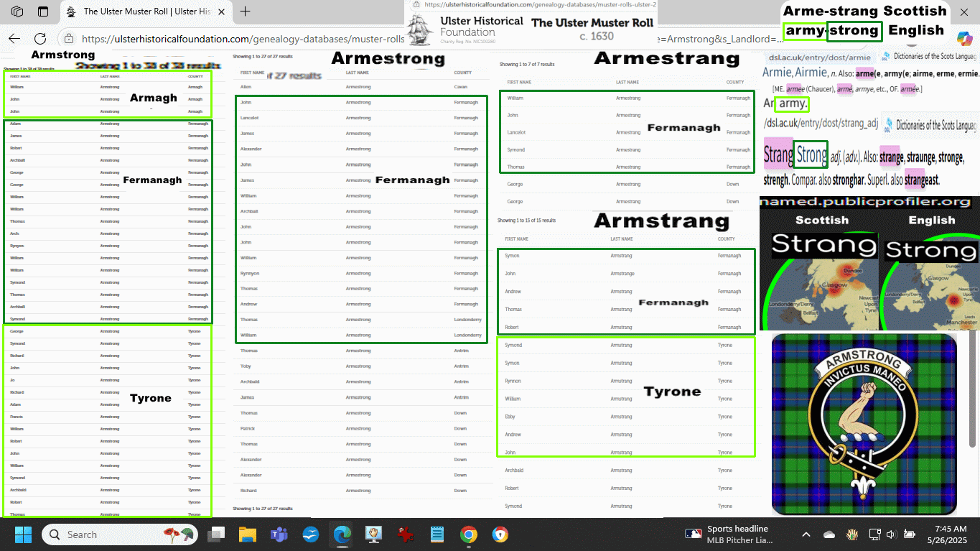Screen dimensions: 980x551
Task: Open the monitor-with-hand taskbar app
Action: point(373,534)
